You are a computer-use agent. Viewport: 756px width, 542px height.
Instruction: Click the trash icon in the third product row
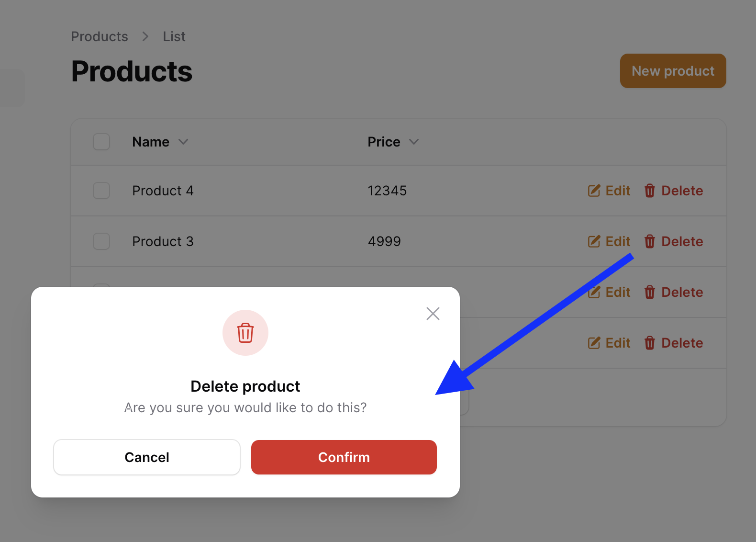(649, 292)
